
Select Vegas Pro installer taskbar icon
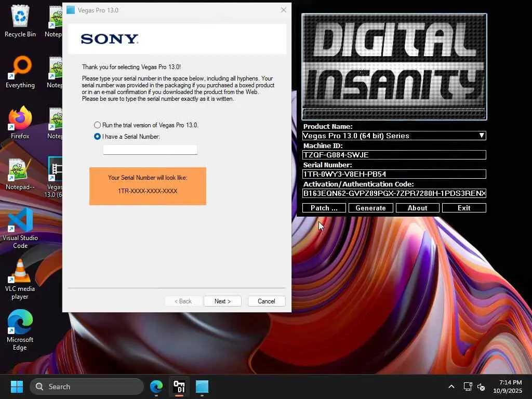(x=202, y=387)
